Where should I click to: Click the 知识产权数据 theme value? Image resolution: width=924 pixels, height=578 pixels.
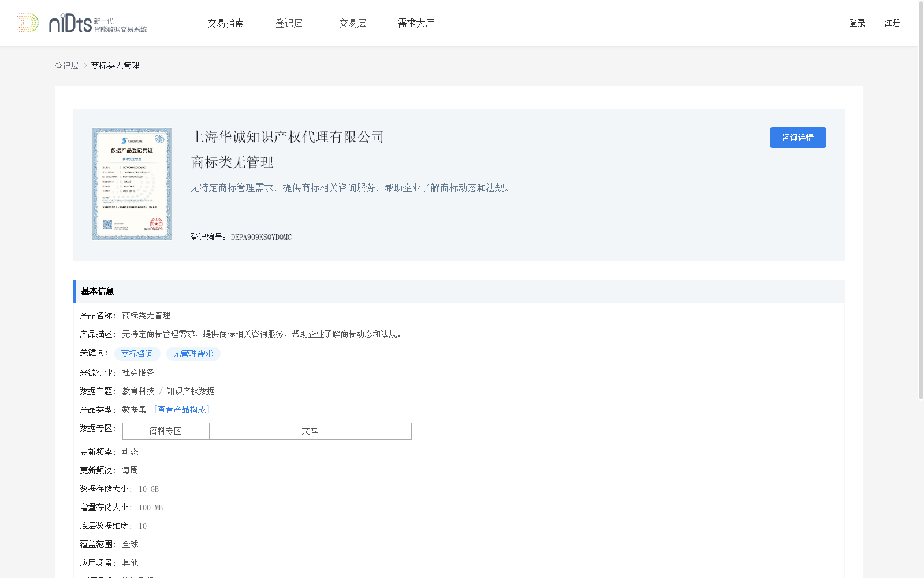(x=191, y=391)
